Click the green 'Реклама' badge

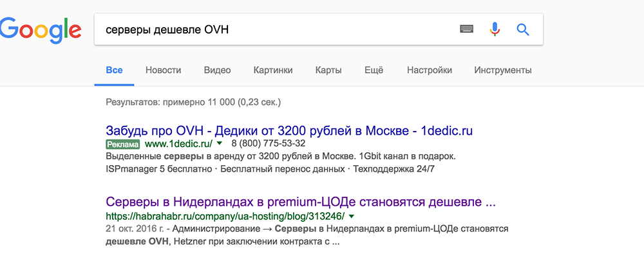pos(122,144)
